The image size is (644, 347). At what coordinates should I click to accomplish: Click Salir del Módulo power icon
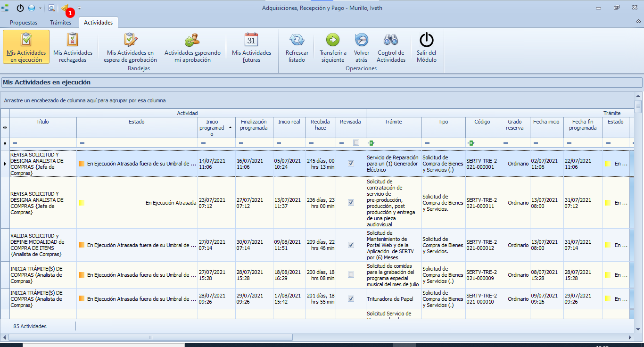point(427,40)
